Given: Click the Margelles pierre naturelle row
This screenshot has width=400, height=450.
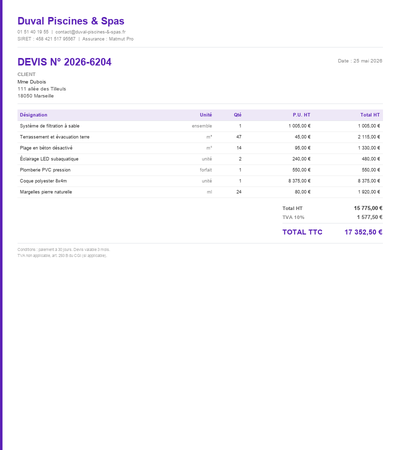Looking at the screenshot, I should [200, 192].
